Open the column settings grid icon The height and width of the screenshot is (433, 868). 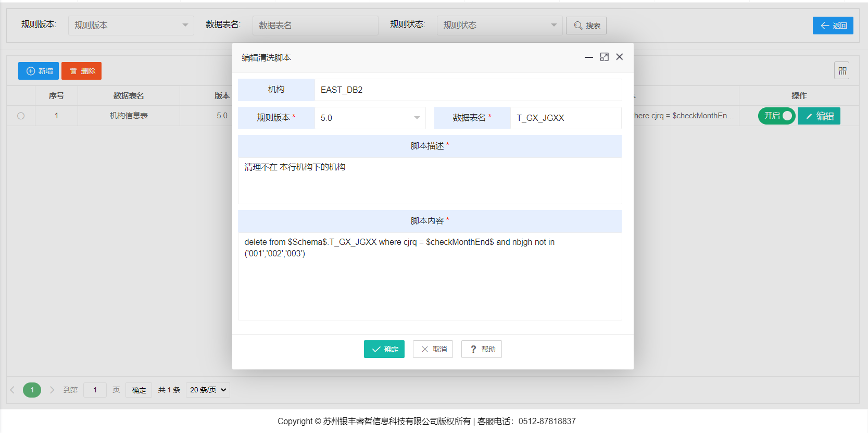[x=841, y=71]
